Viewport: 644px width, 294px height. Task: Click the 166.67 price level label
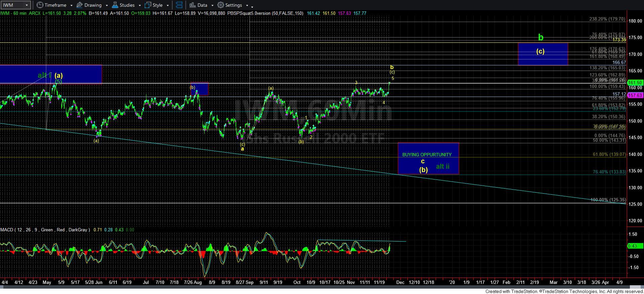(x=619, y=63)
